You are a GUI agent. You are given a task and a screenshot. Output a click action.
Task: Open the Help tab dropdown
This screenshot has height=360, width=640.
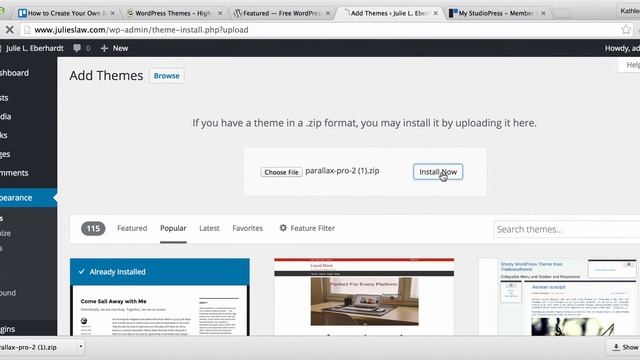point(630,65)
